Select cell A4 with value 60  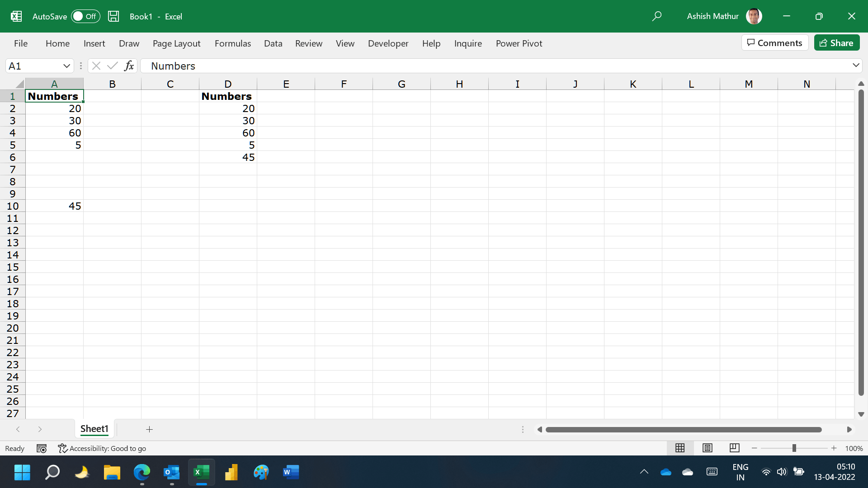click(54, 133)
